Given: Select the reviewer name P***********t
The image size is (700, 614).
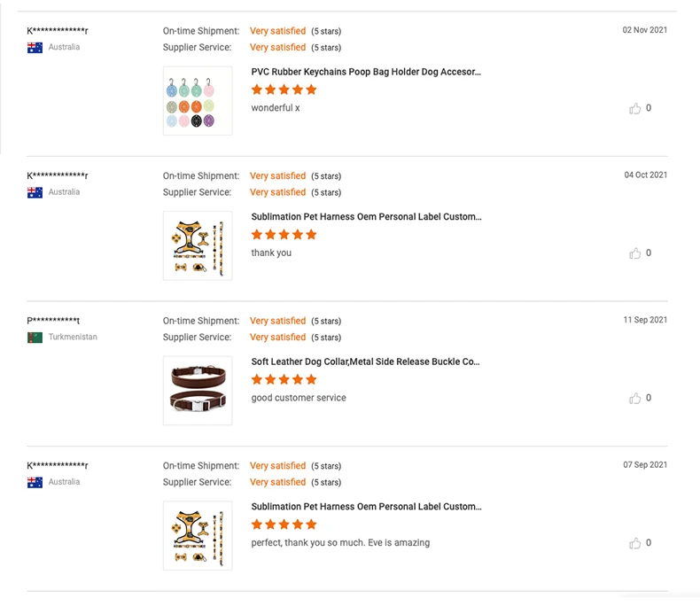Looking at the screenshot, I should click(x=53, y=321).
